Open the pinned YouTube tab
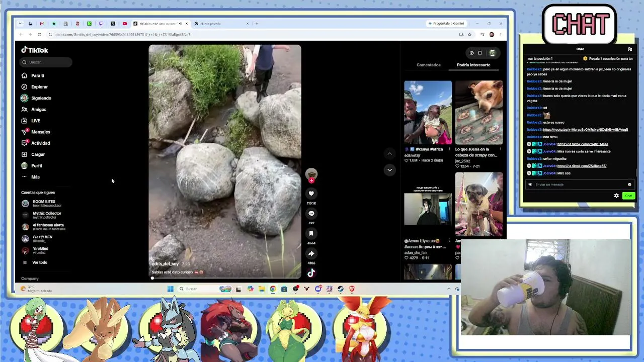The width and height of the screenshot is (644, 362). (x=125, y=24)
